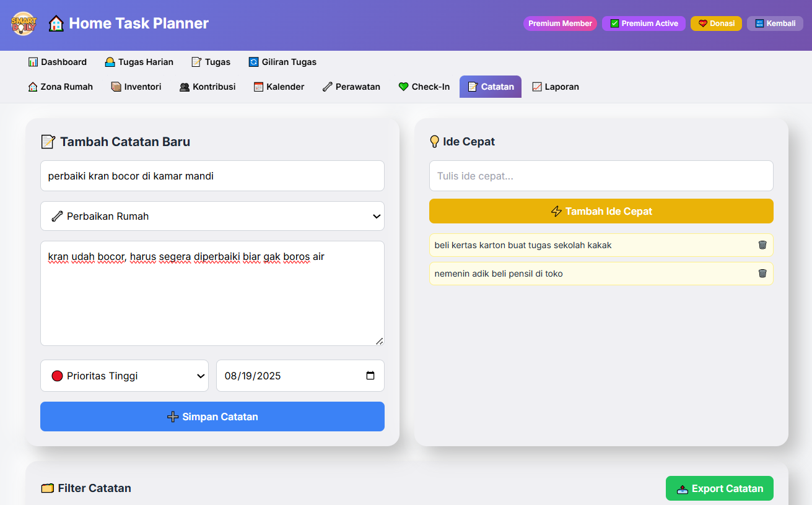Switch to the Inventori tab
The height and width of the screenshot is (505, 812).
point(136,87)
